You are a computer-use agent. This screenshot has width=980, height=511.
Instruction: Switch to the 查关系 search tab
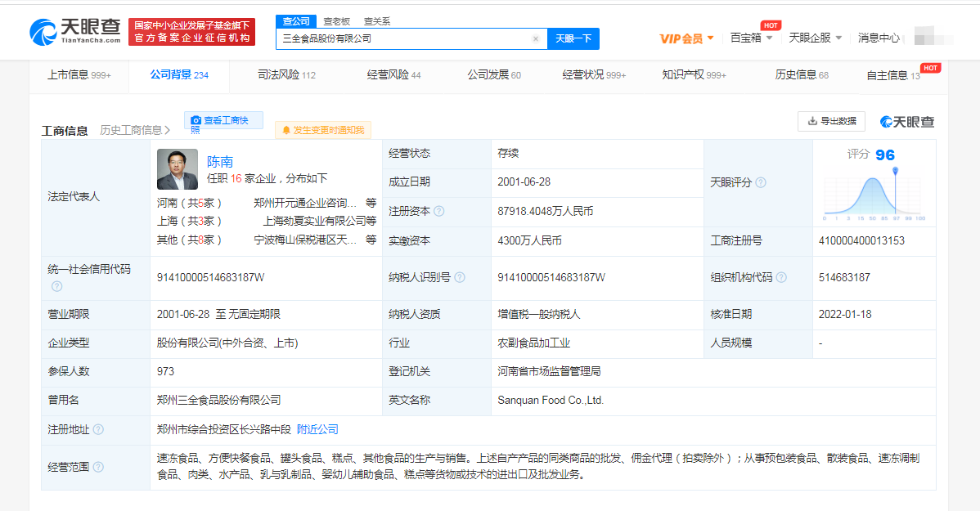coord(377,21)
